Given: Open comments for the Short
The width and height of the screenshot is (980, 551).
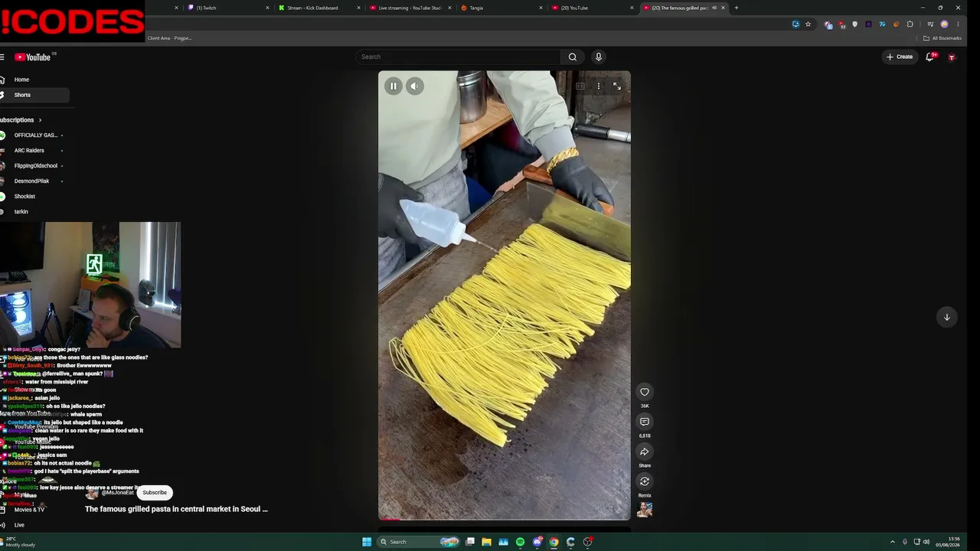Looking at the screenshot, I should (645, 422).
